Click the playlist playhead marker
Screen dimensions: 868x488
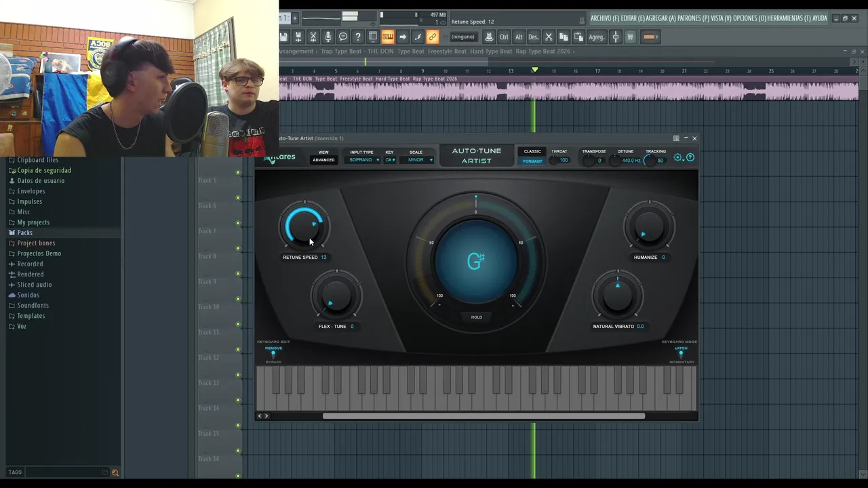[534, 70]
